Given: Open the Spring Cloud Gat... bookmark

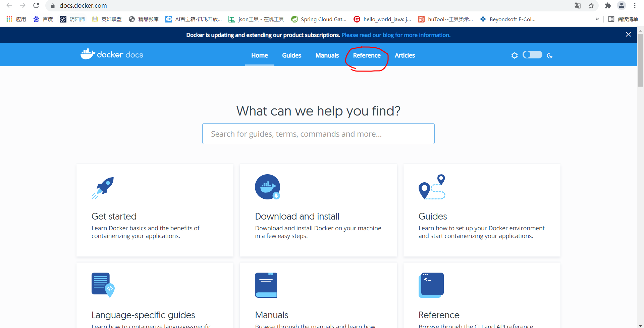Looking at the screenshot, I should pos(319,19).
